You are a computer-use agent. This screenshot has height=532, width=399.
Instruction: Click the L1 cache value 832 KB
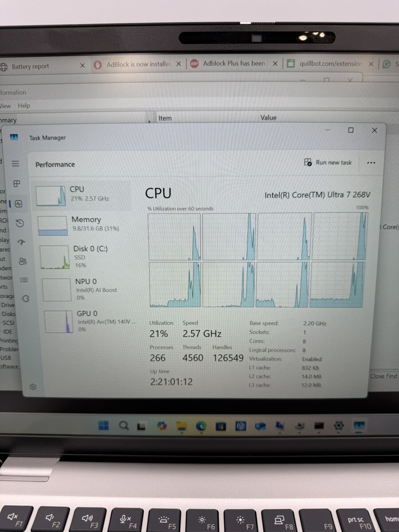[310, 368]
